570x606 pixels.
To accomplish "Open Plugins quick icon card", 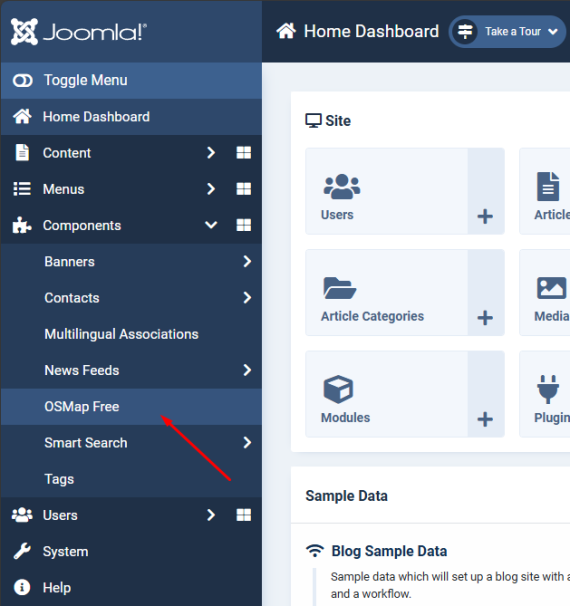I will point(545,394).
